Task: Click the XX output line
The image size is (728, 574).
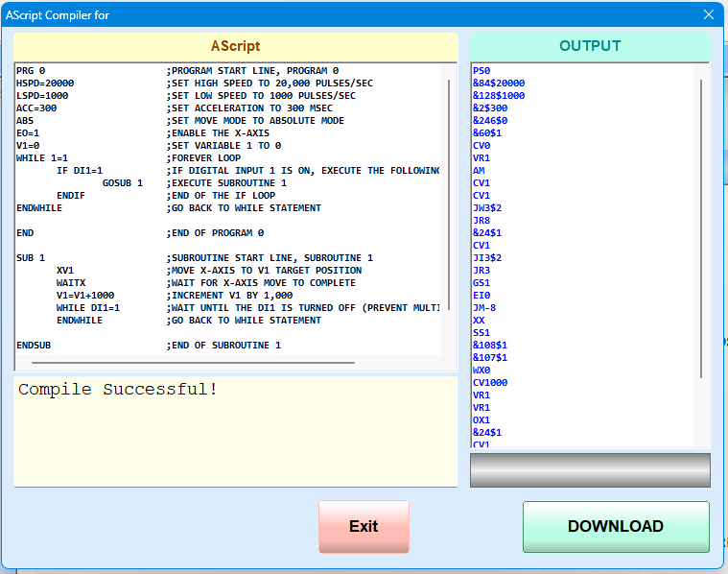Action: [479, 321]
